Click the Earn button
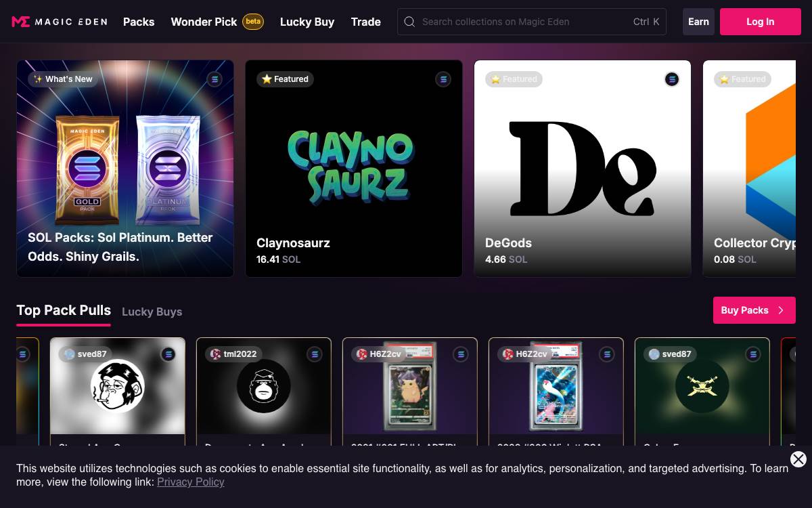Image resolution: width=812 pixels, height=508 pixels. pyautogui.click(x=698, y=22)
